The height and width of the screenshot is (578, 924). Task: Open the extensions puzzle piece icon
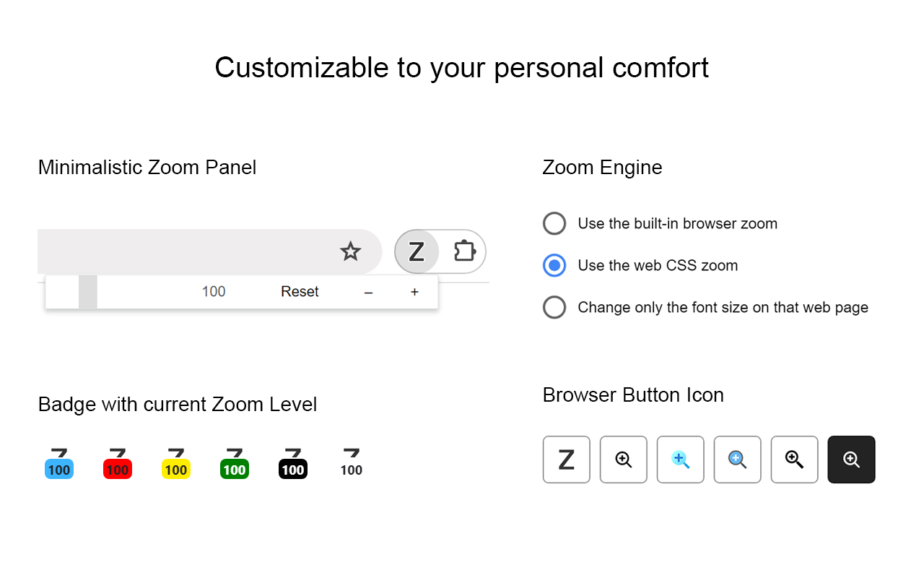464,251
